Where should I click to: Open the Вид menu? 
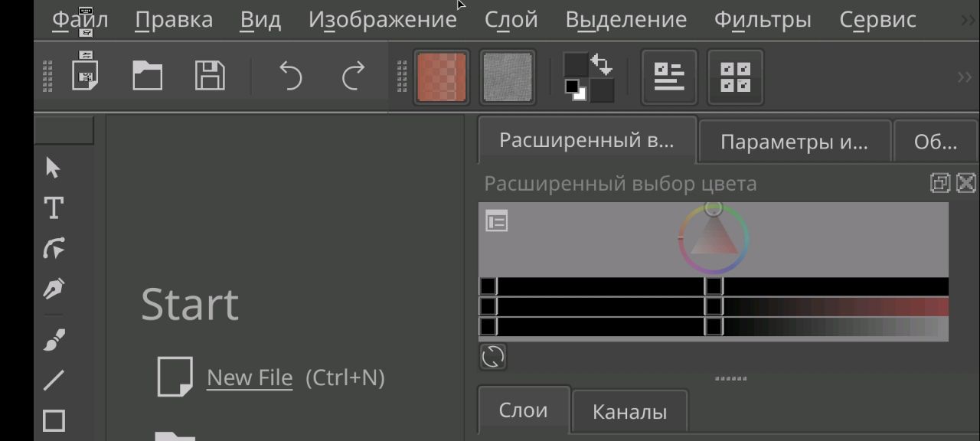point(260,19)
